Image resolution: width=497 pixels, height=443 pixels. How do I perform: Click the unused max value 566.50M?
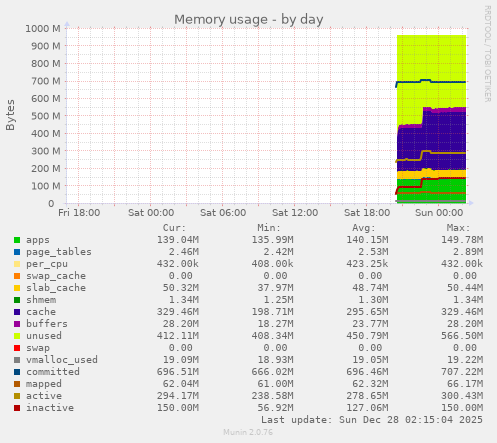(462, 336)
